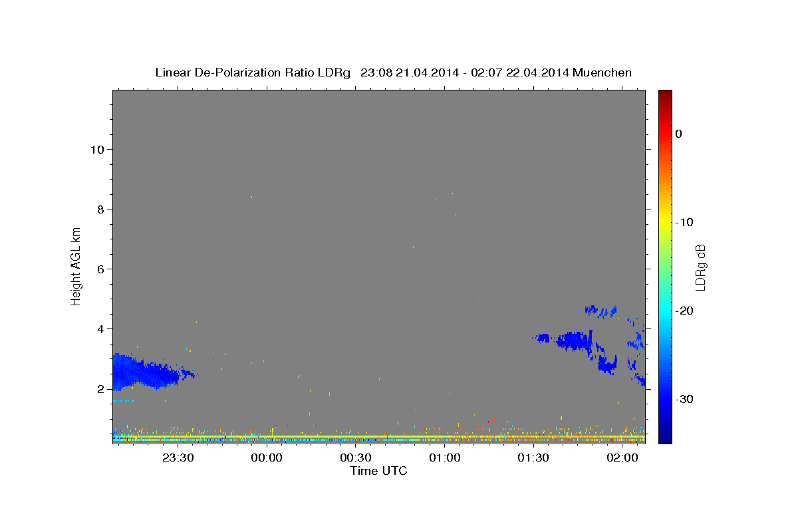Screen dimensions: 798x532
Task: Click the height label 10
Action: click(96, 149)
